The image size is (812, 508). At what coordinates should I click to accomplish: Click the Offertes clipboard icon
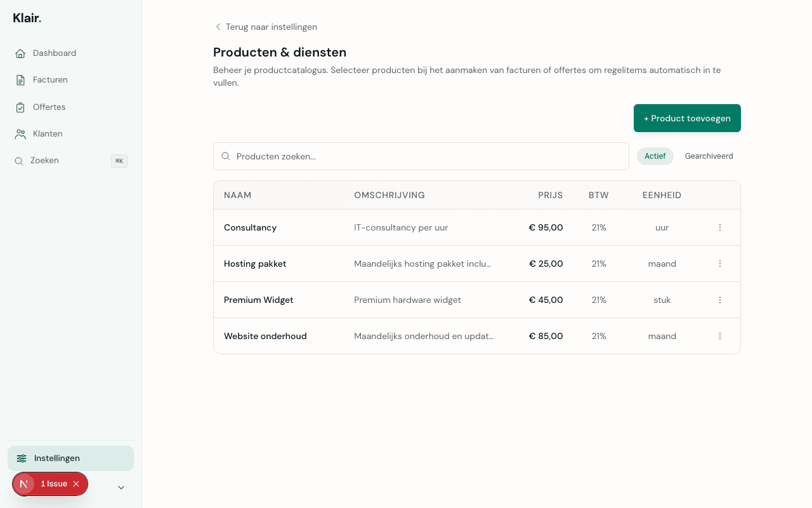20,107
